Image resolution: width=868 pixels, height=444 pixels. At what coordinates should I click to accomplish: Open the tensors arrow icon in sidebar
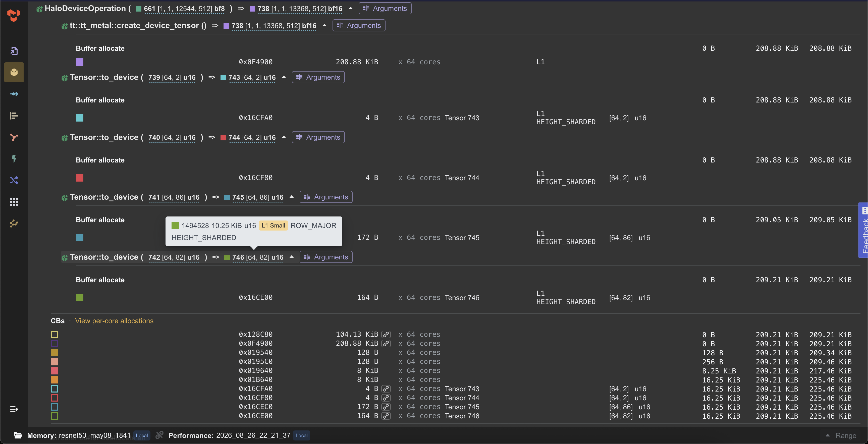click(14, 94)
